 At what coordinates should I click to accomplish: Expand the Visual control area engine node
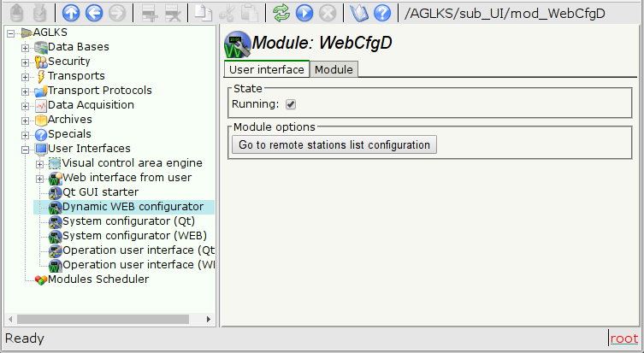pos(40,163)
